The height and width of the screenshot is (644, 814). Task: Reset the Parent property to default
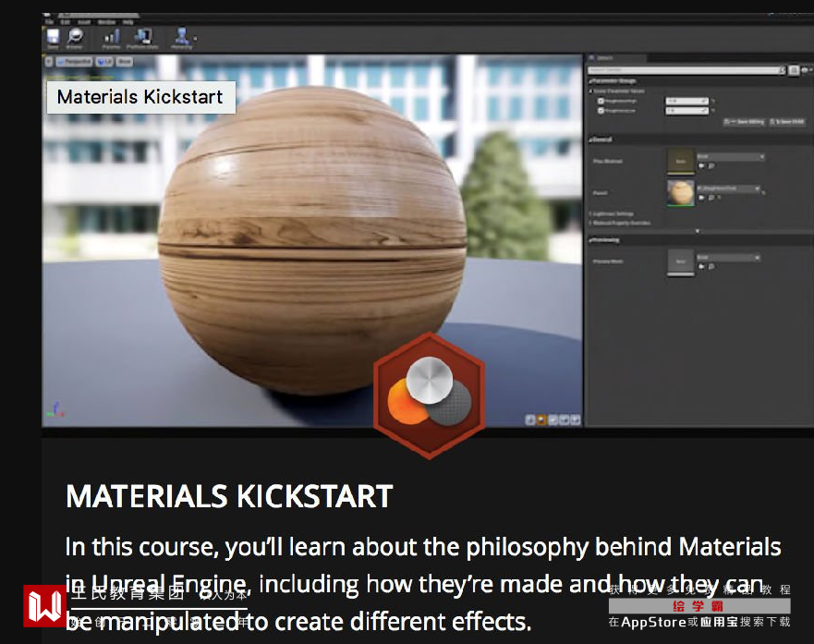point(763,193)
